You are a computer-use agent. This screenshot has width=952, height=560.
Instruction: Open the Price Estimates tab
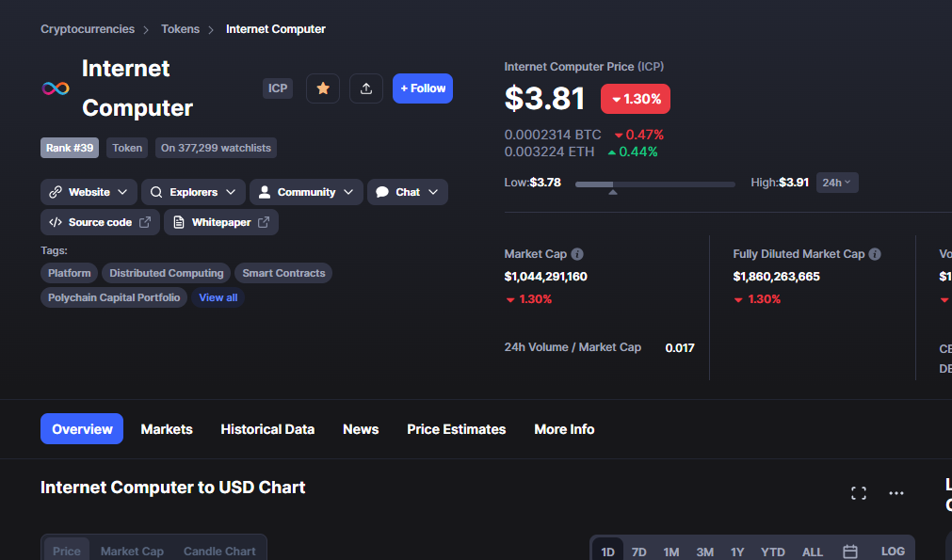click(456, 429)
